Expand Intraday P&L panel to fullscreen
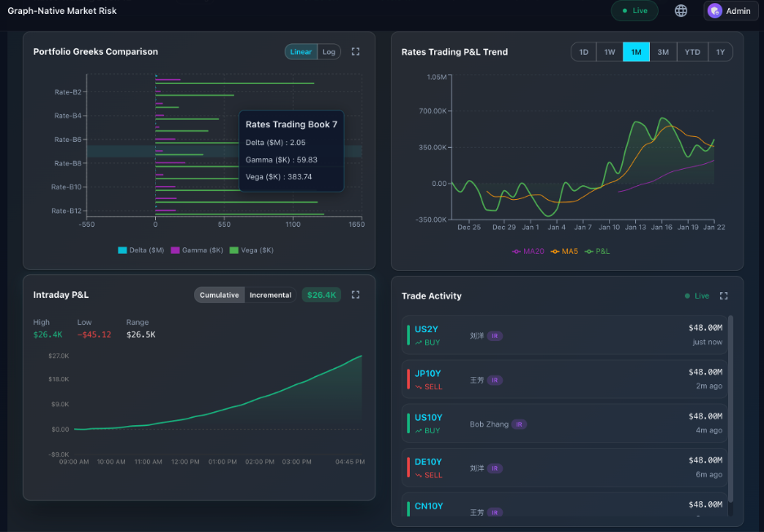Screen dimensions: 764x532 (x=355, y=295)
